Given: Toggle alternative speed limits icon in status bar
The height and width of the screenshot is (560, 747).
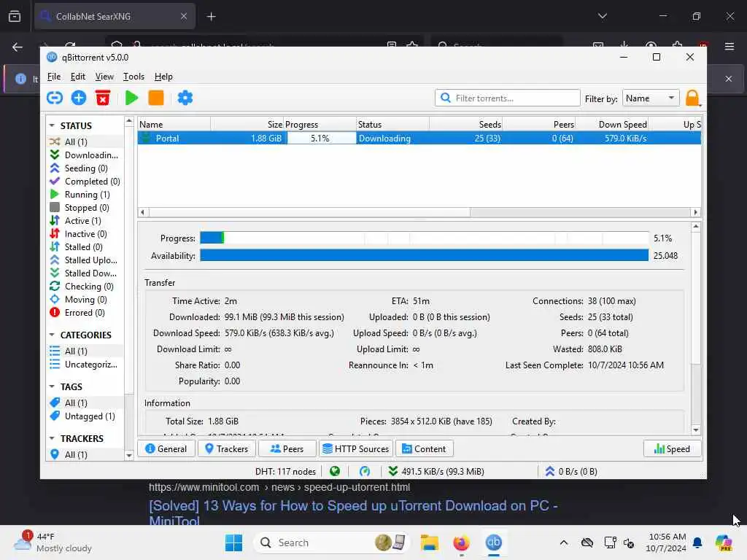Looking at the screenshot, I should point(365,472).
